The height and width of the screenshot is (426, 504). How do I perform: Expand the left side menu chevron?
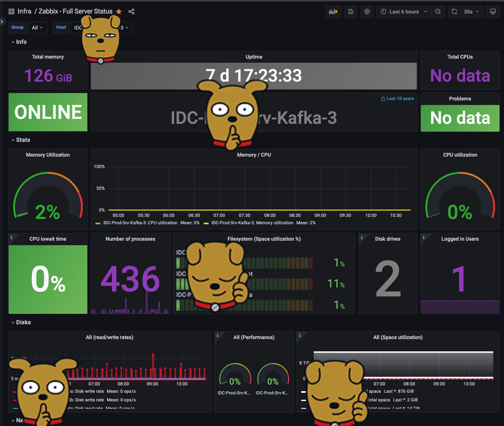[x=2, y=21]
